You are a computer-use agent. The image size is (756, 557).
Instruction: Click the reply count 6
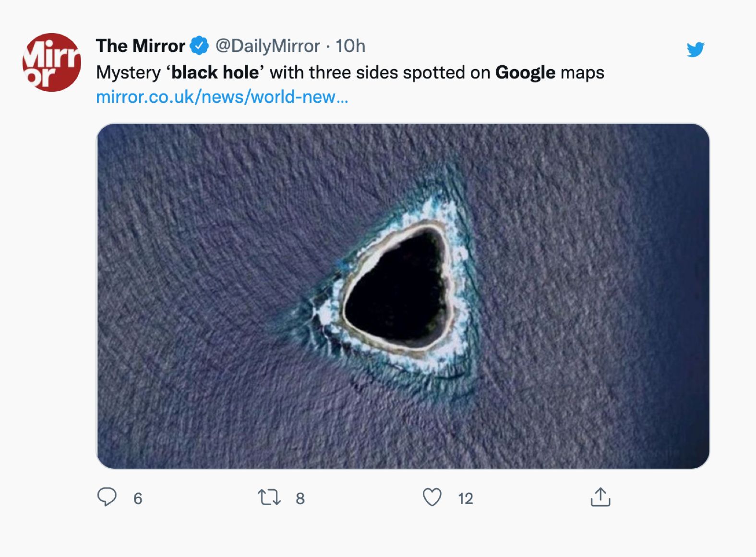pos(138,498)
